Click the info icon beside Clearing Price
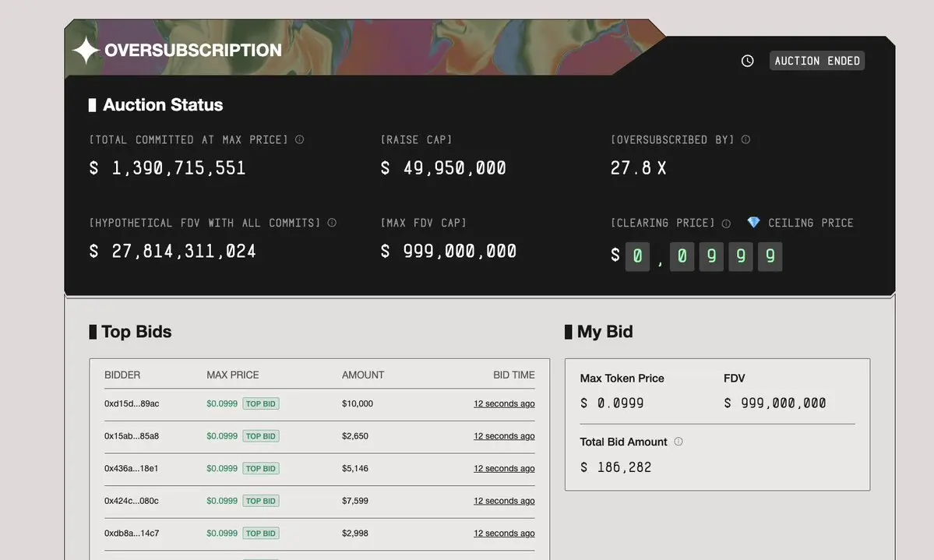This screenshot has height=560, width=934. pos(726,224)
